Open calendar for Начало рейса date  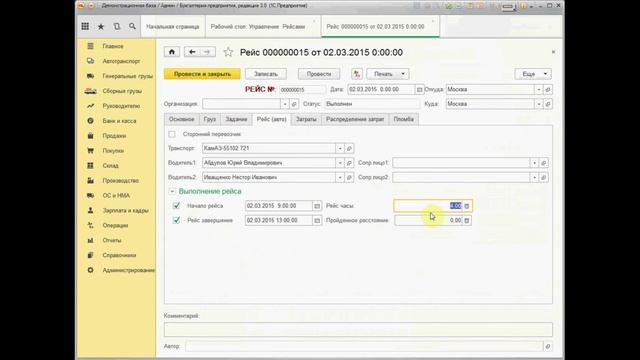[x=317, y=206]
